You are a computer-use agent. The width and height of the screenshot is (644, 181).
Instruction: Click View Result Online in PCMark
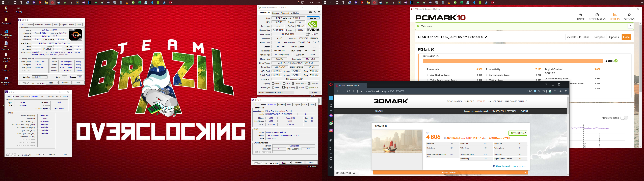[x=578, y=37]
